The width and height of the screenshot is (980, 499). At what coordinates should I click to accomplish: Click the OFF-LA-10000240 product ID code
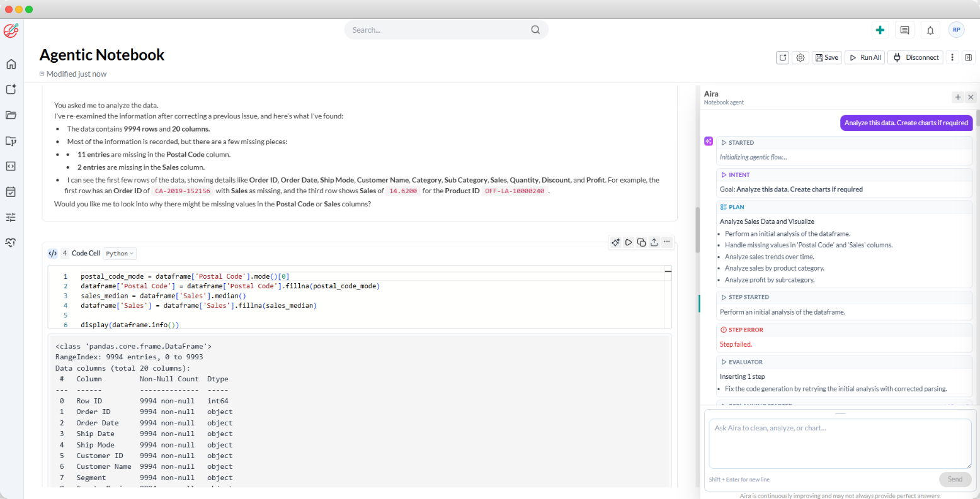click(x=515, y=191)
